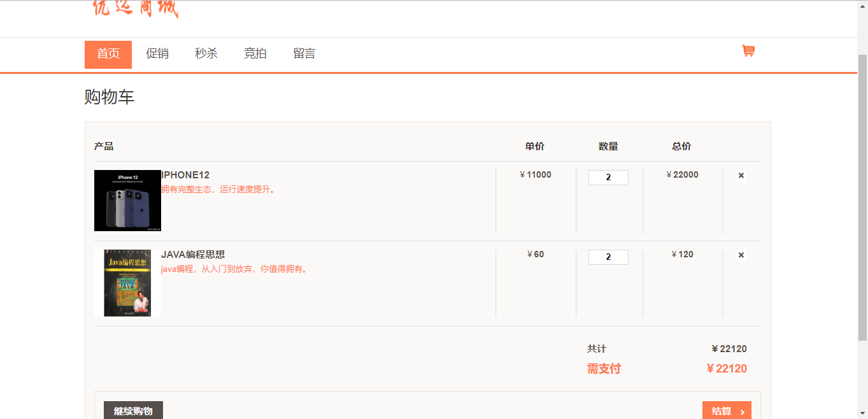Select the 秒杀 menu item

[206, 54]
